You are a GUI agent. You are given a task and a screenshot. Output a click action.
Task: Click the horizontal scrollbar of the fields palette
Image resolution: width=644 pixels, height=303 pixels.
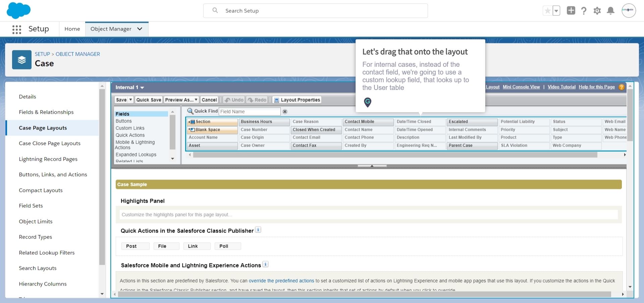coord(395,155)
